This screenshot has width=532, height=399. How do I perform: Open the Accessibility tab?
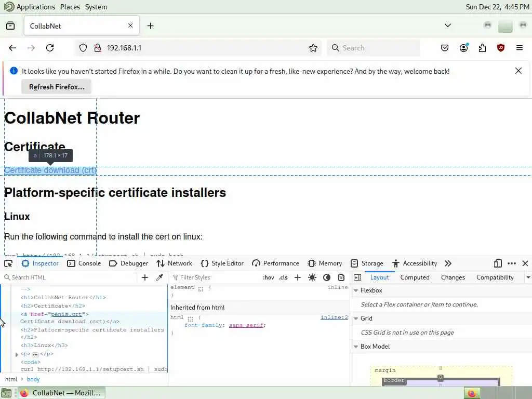point(414,263)
